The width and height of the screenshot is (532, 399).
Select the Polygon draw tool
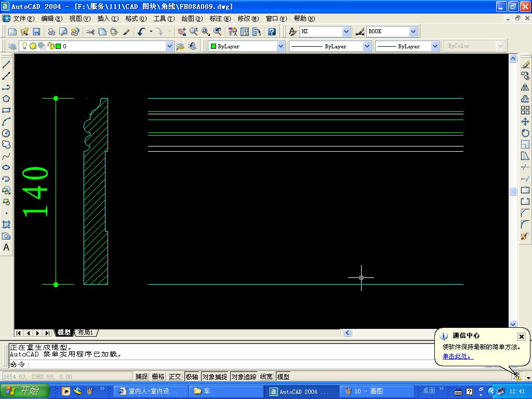pos(6,99)
